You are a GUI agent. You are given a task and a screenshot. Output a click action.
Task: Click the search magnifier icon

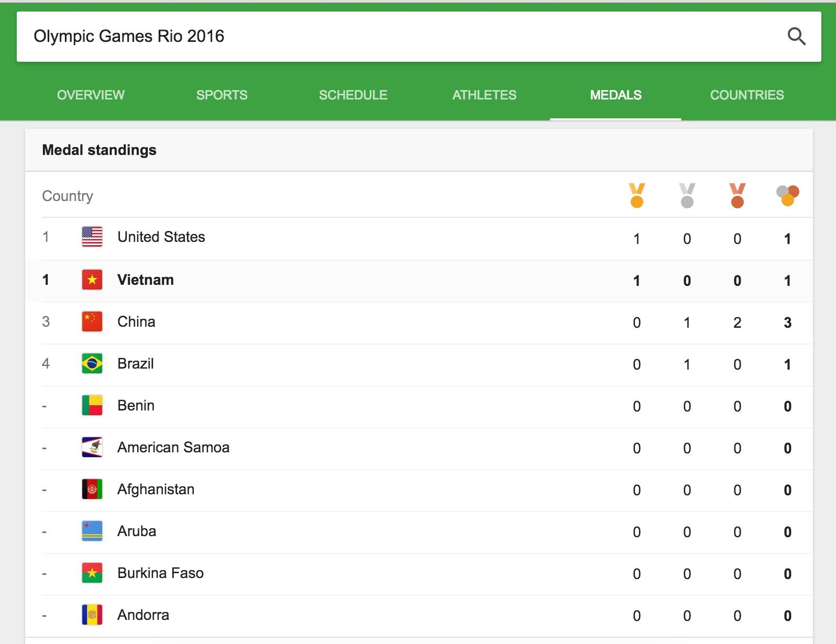(x=797, y=36)
